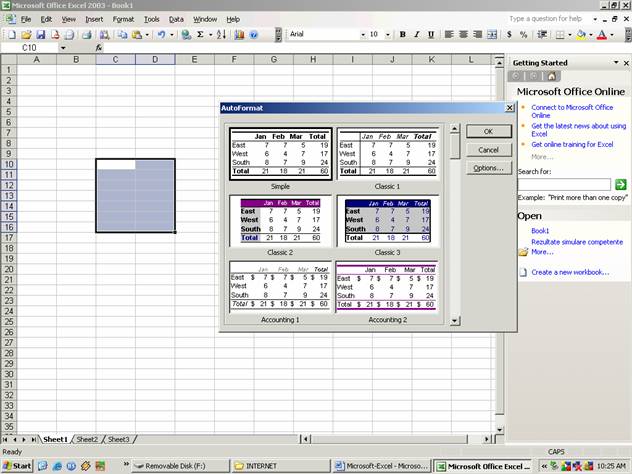
Task: Click Connect to Microsoft Office Online link
Action: point(572,111)
